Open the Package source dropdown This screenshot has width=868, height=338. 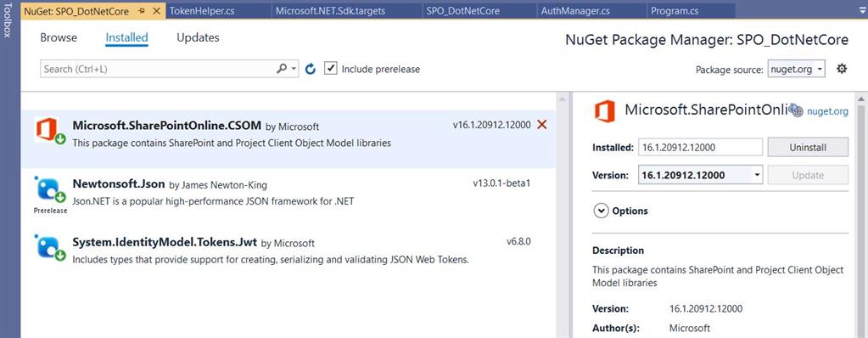point(796,70)
